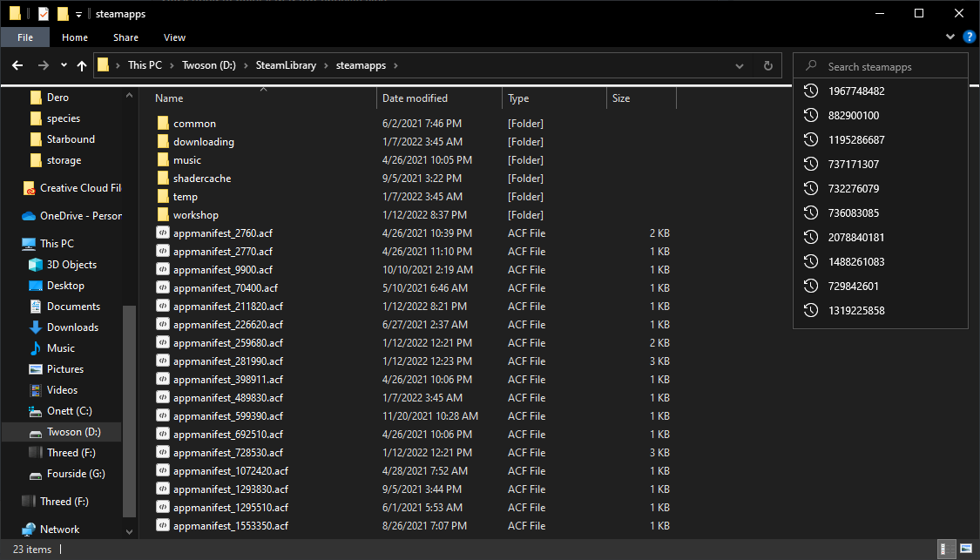980x560 pixels.
Task: Open Customize Quick Access Toolbar dropdown
Action: click(78, 14)
